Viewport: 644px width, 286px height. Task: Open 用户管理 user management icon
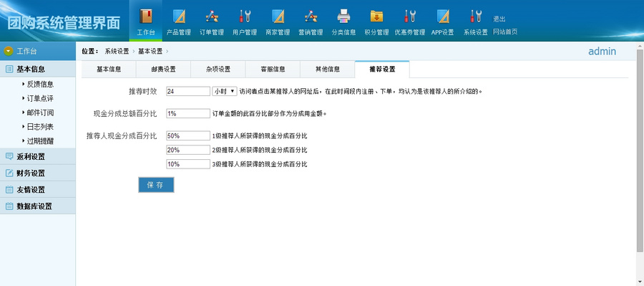245,16
